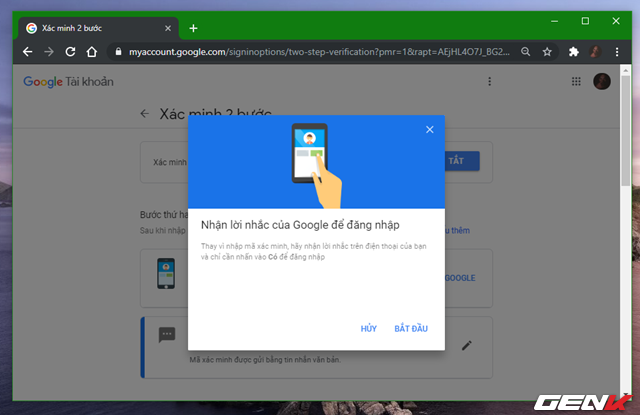Open the Chrome extensions puzzle icon
640x415 pixels.
pyautogui.click(x=573, y=52)
